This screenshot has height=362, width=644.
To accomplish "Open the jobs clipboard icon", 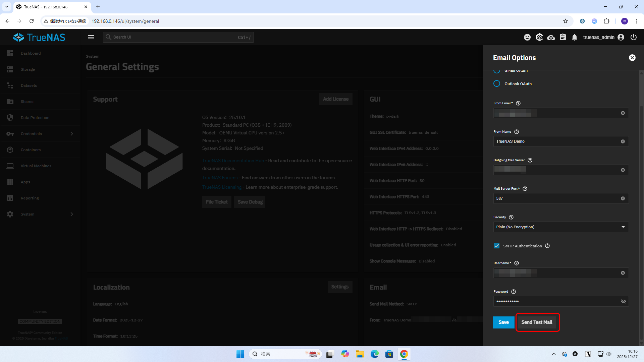I will click(x=563, y=37).
